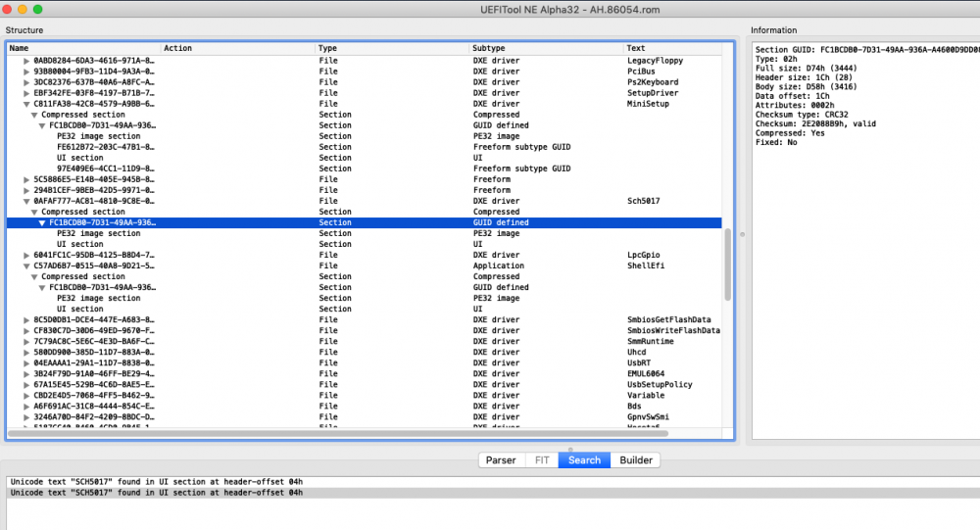
Task: Select 97E409E6 Freeform subtype GUID section
Action: (364, 169)
